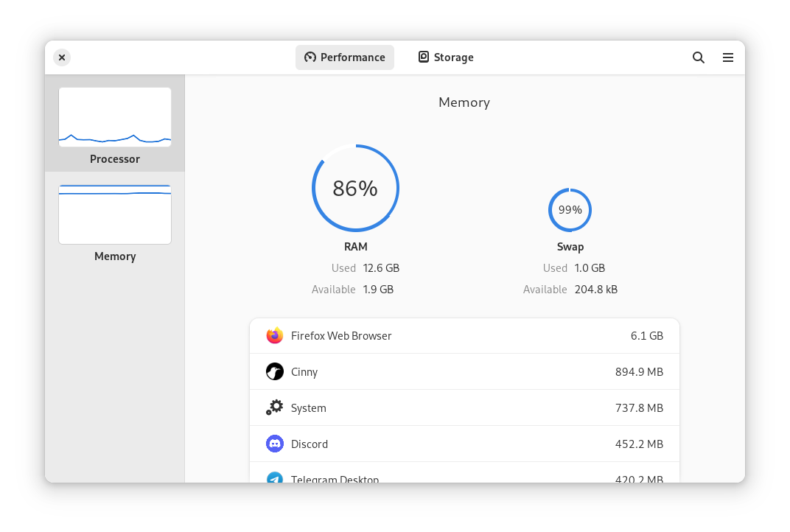790x532 pixels.
Task: Click the search magnifier icon
Action: (699, 57)
